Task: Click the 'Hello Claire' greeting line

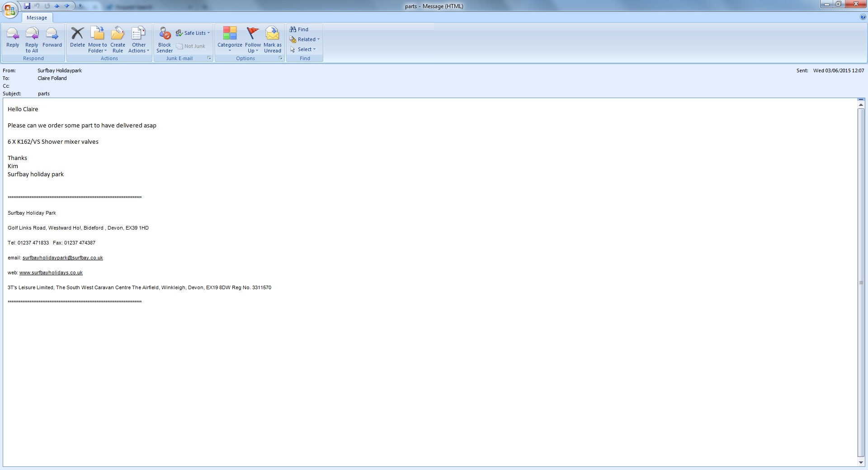Action: pos(23,109)
